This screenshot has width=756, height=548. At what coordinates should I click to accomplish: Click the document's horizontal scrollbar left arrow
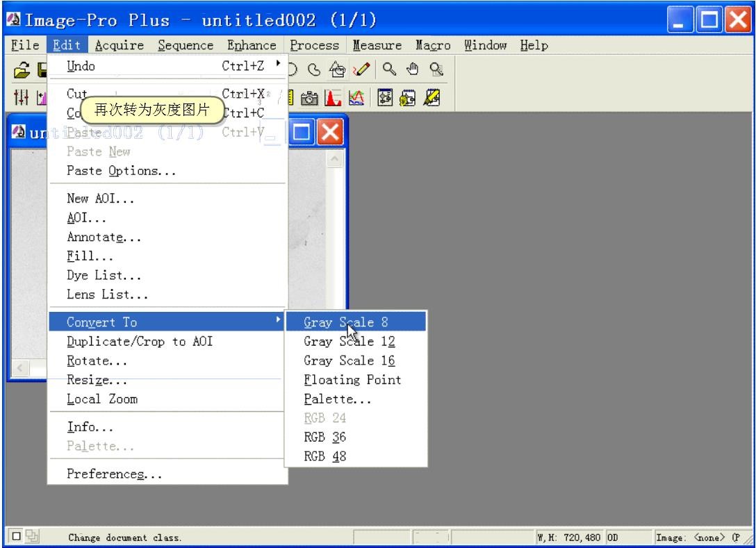[19, 369]
